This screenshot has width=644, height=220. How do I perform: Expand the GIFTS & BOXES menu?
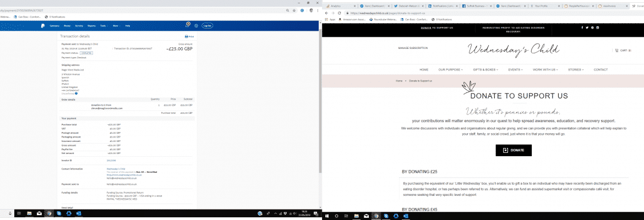(485, 70)
